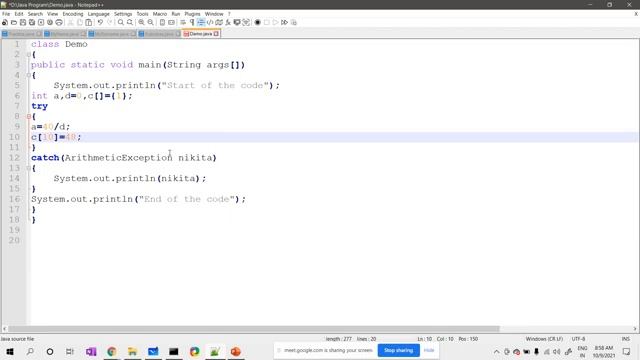Click 'UTF-8' encoding in status bar
Viewport: 640px width, 360px height.
coord(578,339)
